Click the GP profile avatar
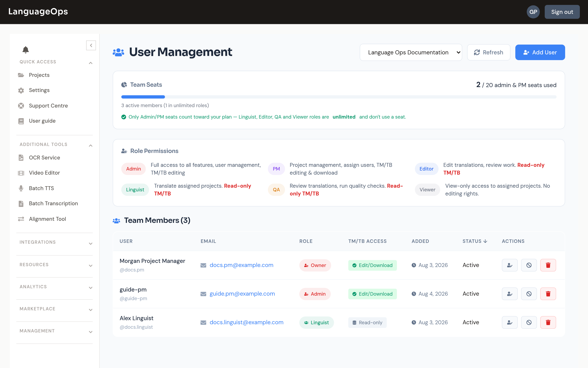Image resolution: width=588 pixels, height=368 pixels. pos(533,12)
